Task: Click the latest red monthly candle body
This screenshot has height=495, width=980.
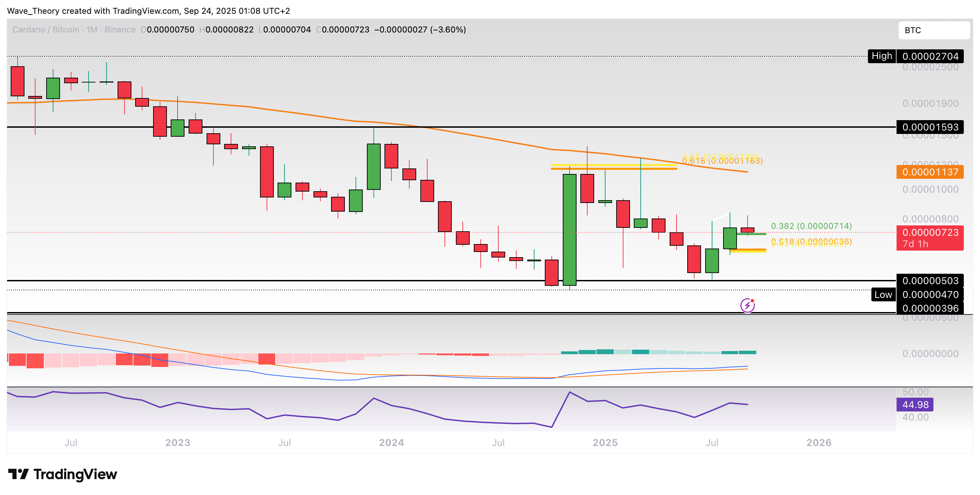Action: [x=747, y=230]
